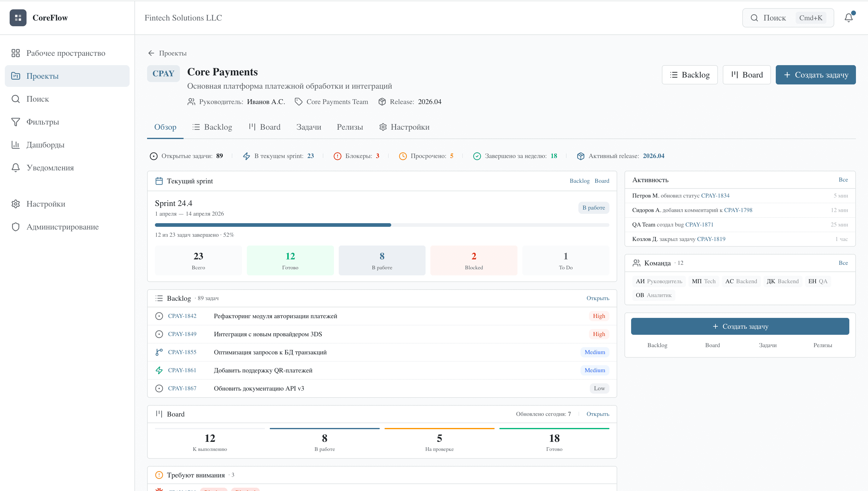The image size is (868, 491).
Task: Open Дашборды from the sidebar
Action: 45,145
